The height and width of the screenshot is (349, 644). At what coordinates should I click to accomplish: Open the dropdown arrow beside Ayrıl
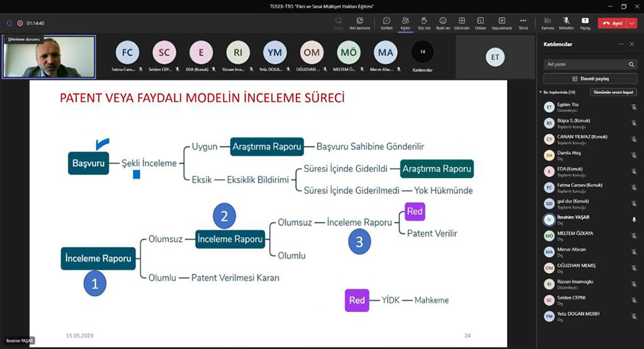coord(632,23)
